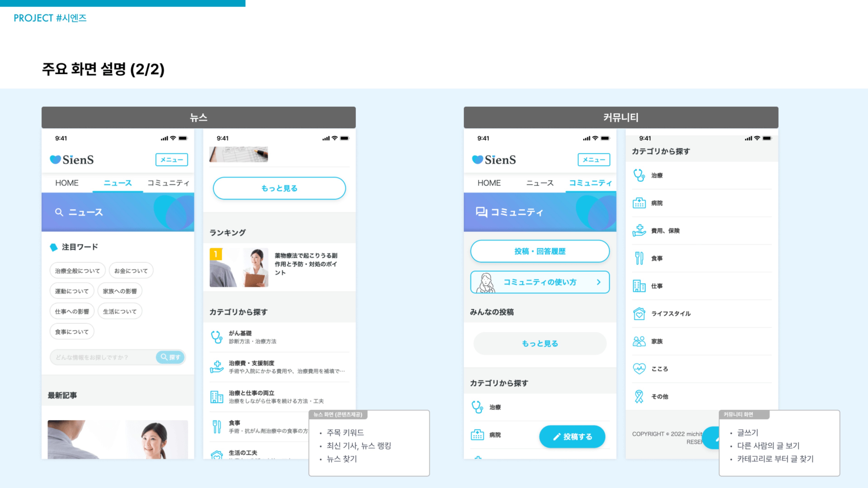Select the HOME tab on news screen
Viewport: 868px width, 488px height.
tap(67, 183)
